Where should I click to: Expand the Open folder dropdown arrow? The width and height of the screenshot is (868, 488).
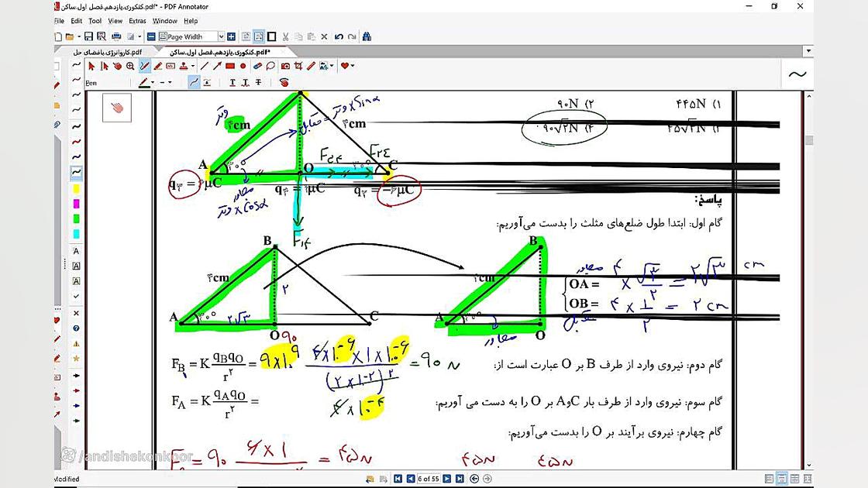pos(78,36)
